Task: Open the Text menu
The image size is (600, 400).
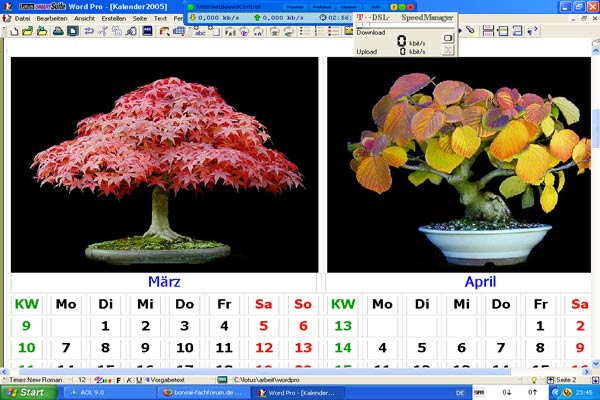Action: pos(160,18)
